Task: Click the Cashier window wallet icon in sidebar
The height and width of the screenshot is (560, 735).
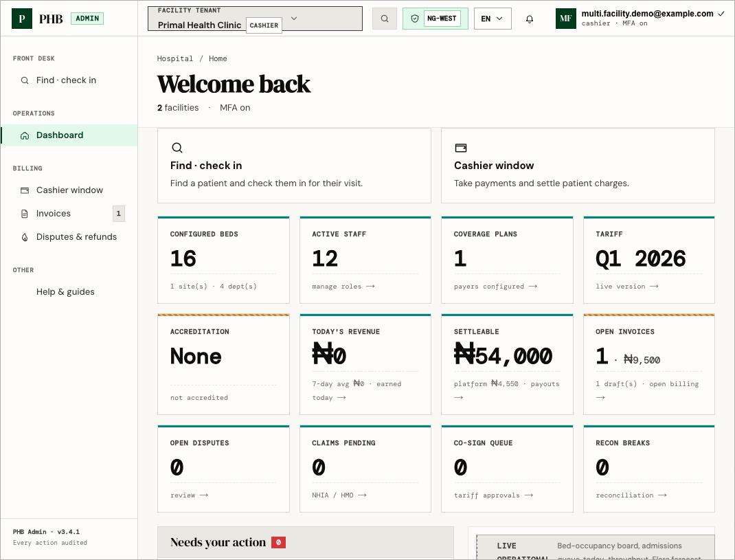Action: click(x=25, y=190)
